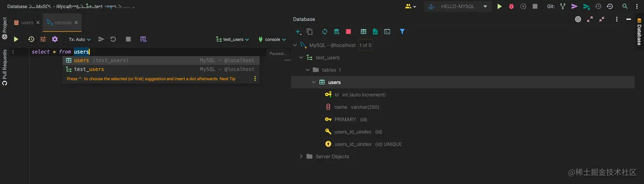
Task: Click the Paused... indicator in the editor
Action: tap(278, 53)
